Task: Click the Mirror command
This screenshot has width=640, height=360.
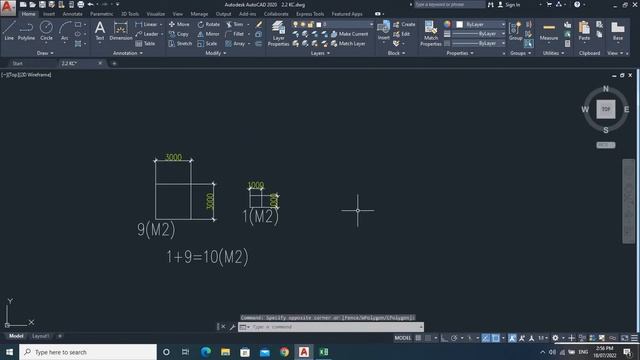Action: [x=209, y=34]
